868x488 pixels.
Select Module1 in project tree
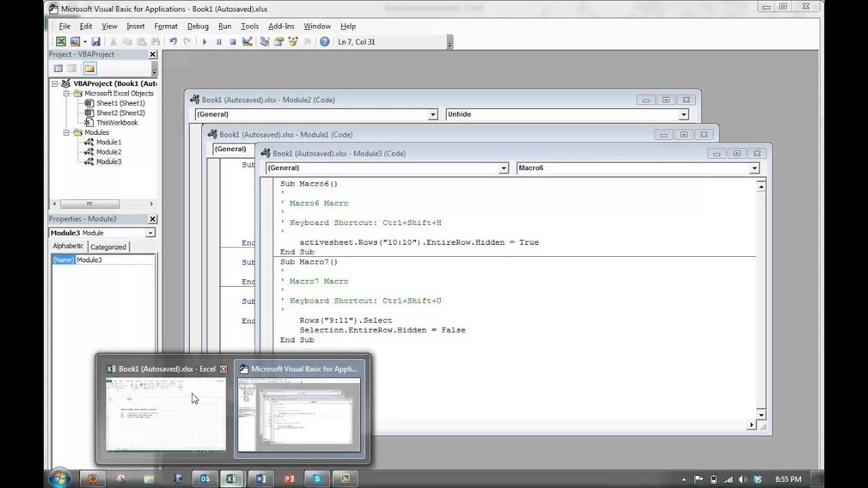point(108,142)
